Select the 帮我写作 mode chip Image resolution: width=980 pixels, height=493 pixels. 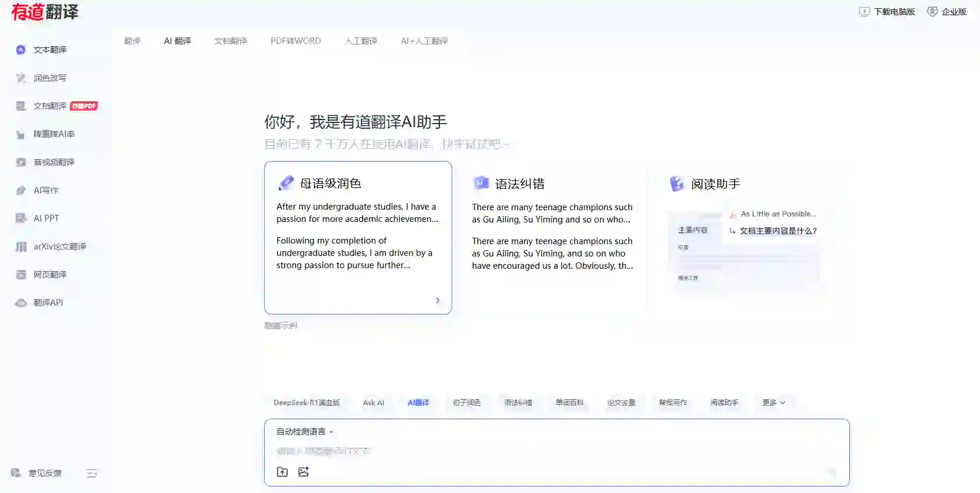(x=673, y=403)
